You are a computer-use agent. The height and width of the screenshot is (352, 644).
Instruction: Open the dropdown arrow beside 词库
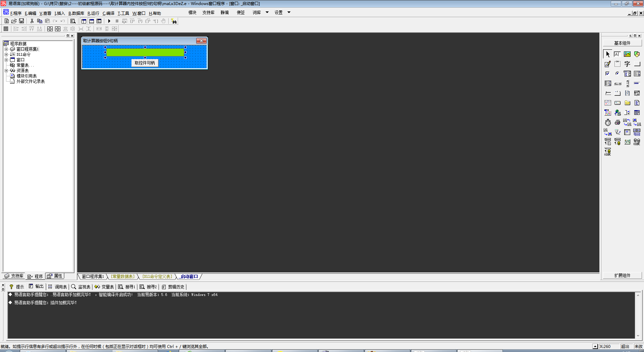coord(267,12)
